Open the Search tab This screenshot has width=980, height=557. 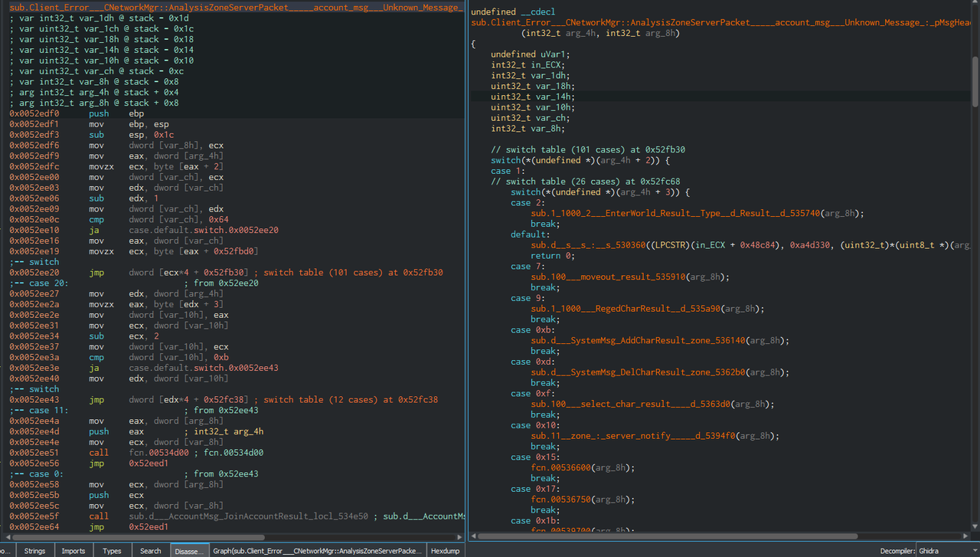151,550
